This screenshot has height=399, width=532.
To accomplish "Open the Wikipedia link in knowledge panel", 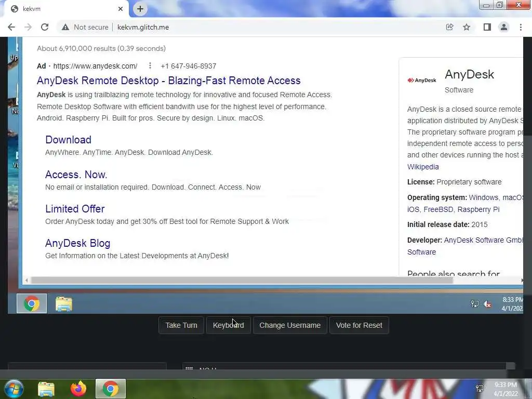I will pyautogui.click(x=423, y=167).
